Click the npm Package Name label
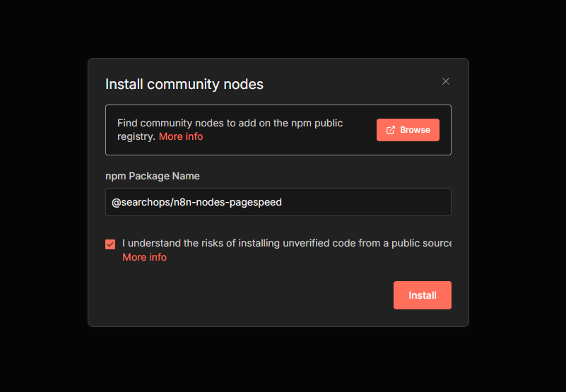Screen dimensions: 566x392 click(x=152, y=176)
